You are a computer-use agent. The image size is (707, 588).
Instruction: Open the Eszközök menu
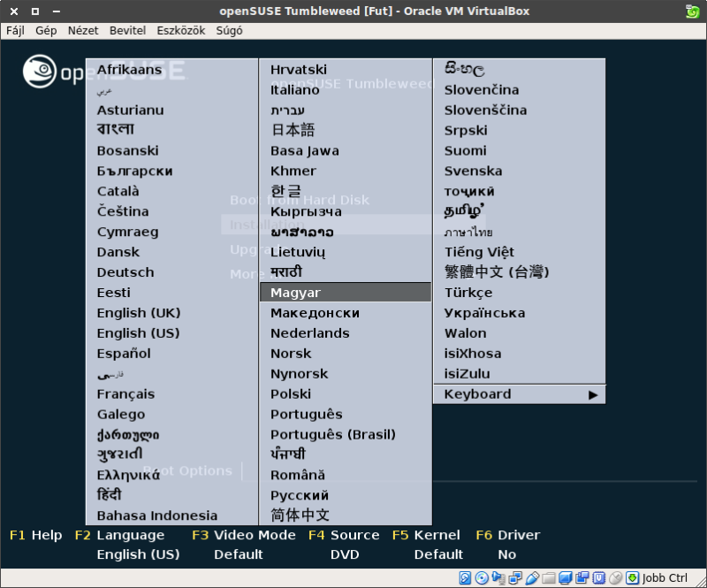[181, 31]
